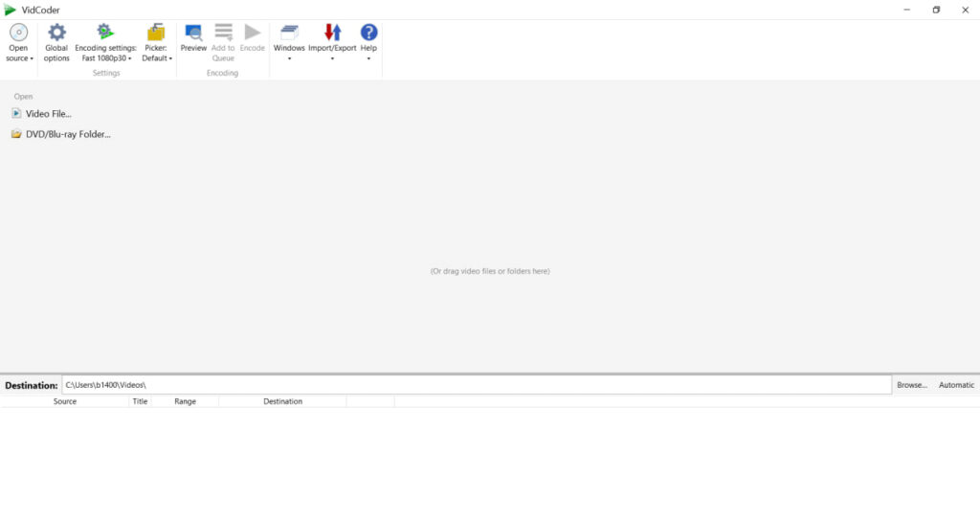
Task: Sort by the Destination column header
Action: click(282, 401)
